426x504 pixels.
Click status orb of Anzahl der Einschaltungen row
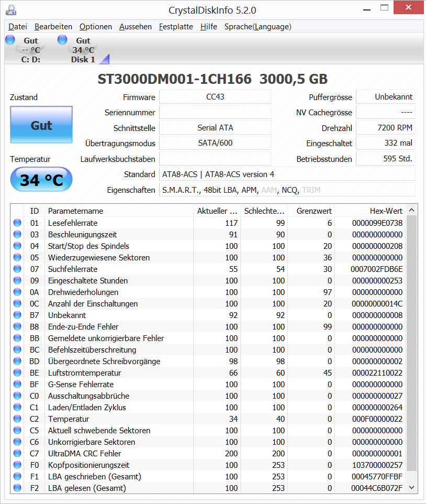17,304
